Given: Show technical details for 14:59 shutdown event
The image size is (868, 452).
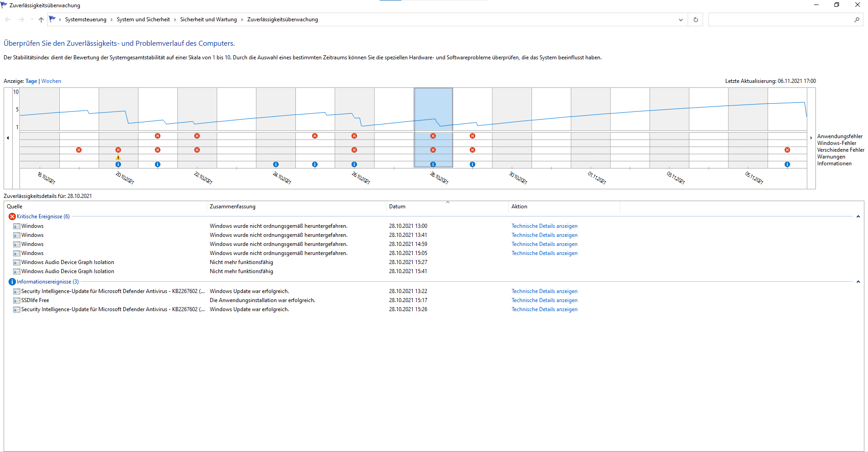Looking at the screenshot, I should (x=545, y=244).
